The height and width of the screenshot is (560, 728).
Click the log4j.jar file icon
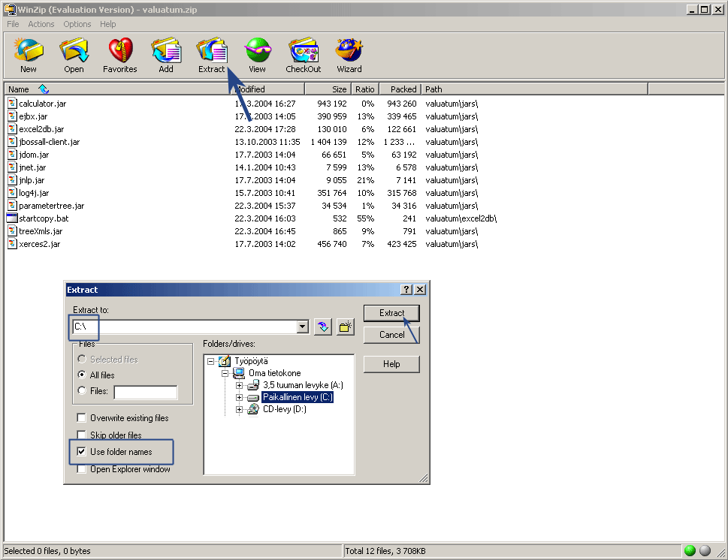(x=12, y=192)
